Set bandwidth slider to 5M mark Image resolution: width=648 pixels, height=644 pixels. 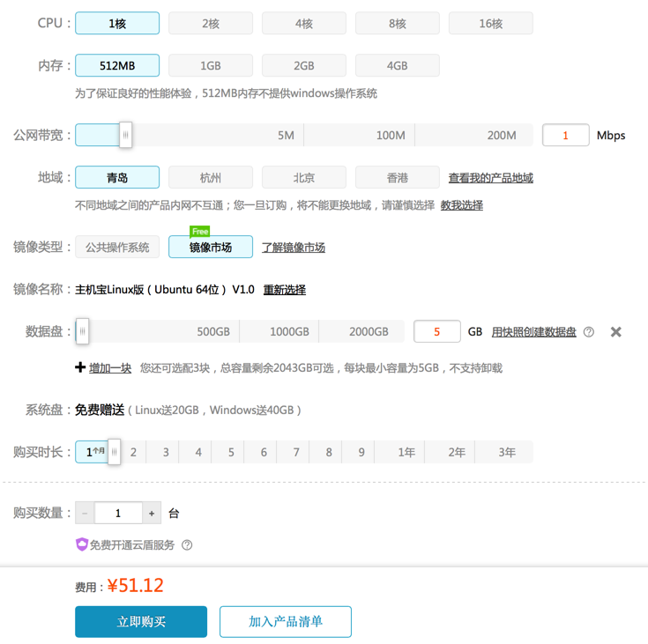click(x=286, y=135)
